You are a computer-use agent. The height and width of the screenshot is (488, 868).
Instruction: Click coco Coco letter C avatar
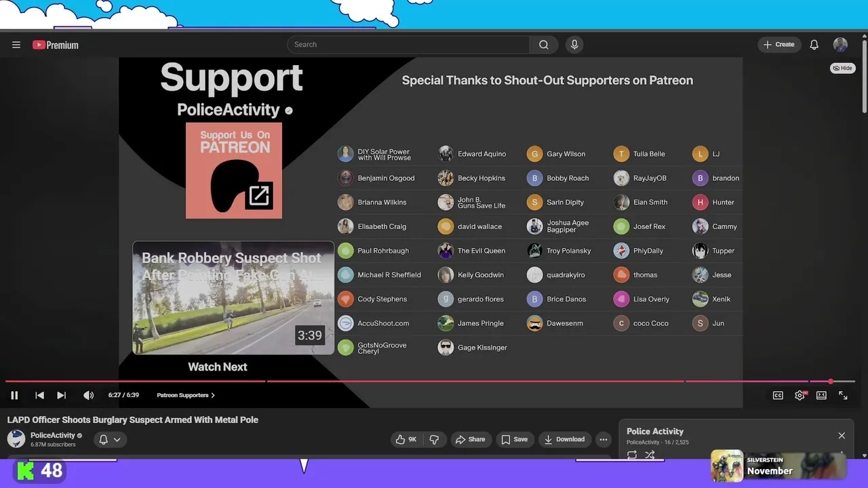tap(621, 323)
